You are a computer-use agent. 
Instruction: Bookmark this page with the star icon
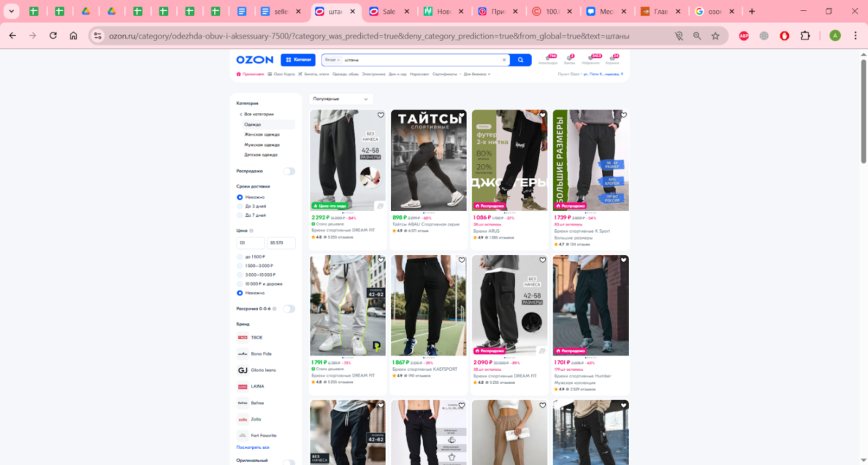pos(716,36)
